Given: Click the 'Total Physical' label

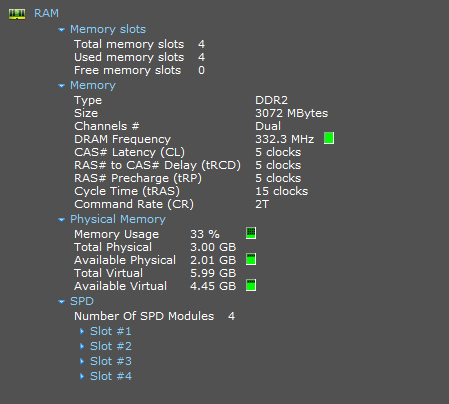Looking at the screenshot, I should click(113, 248).
